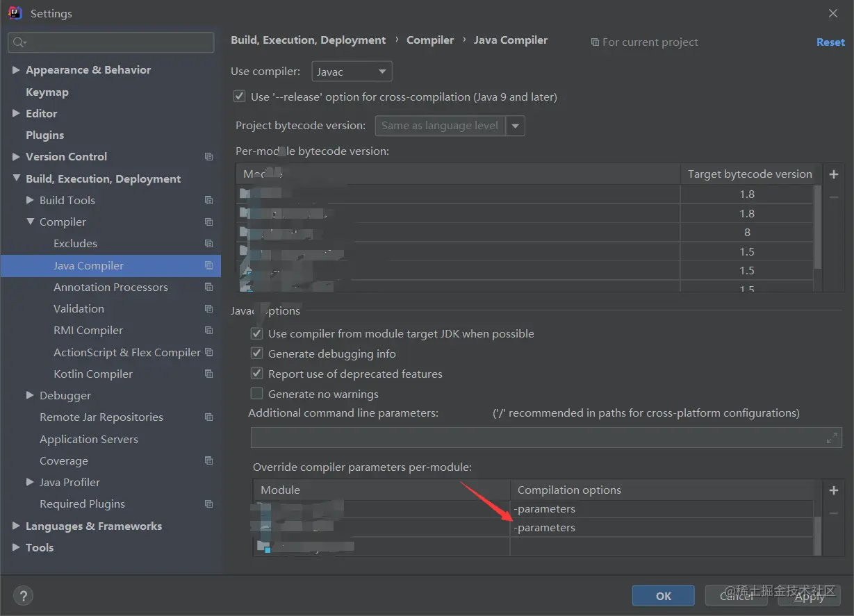
Task: Select Excludes under Compiler
Action: click(x=75, y=244)
